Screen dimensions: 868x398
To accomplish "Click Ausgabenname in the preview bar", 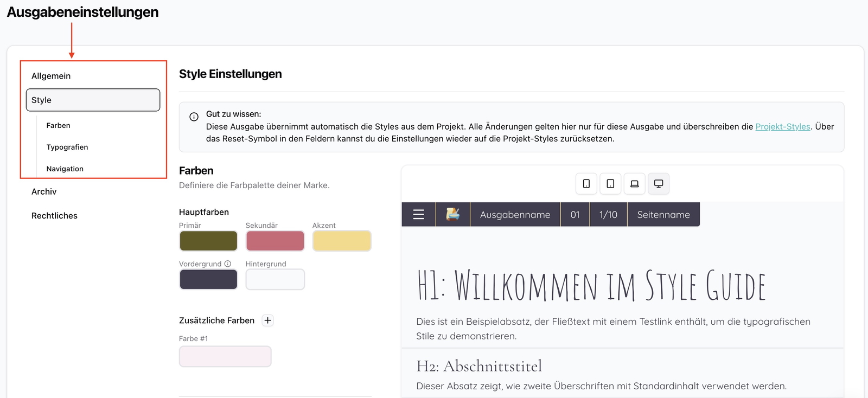I will (515, 215).
